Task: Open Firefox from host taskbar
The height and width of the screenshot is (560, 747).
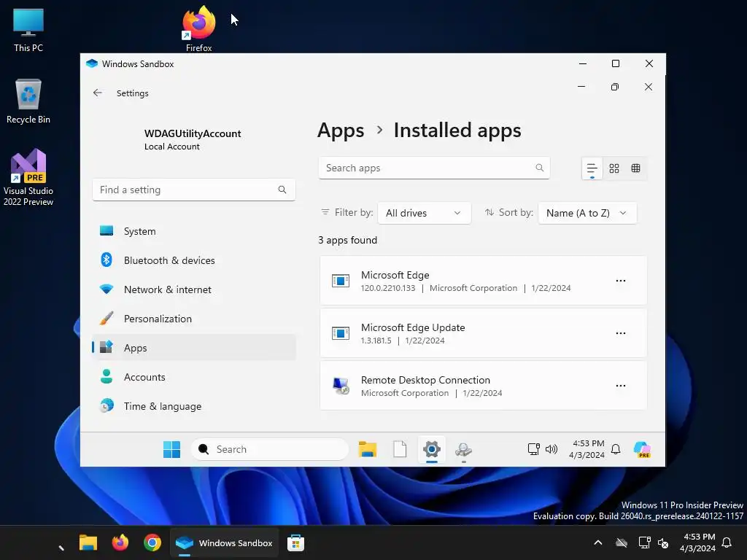Action: coord(120,542)
